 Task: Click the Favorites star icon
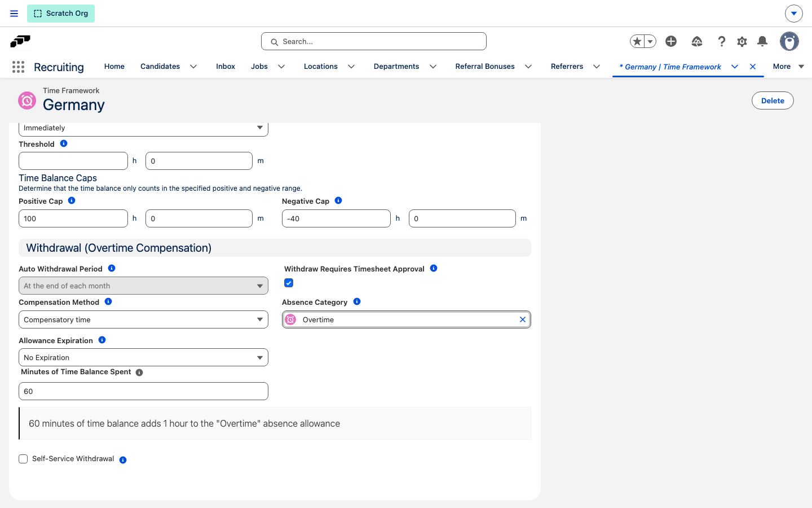(637, 41)
